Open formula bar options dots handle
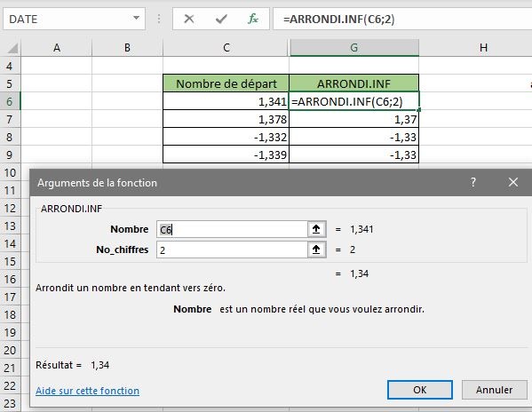 pyautogui.click(x=159, y=19)
